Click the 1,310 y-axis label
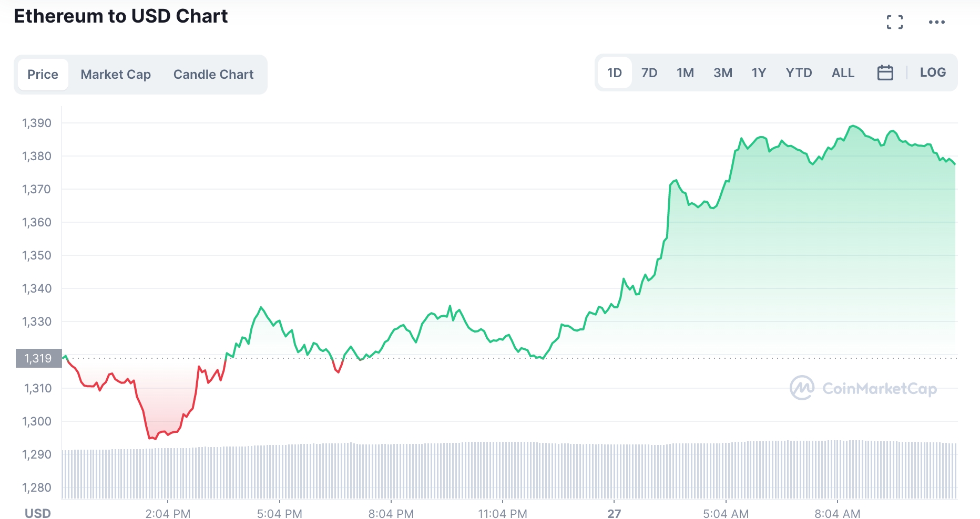 click(38, 388)
